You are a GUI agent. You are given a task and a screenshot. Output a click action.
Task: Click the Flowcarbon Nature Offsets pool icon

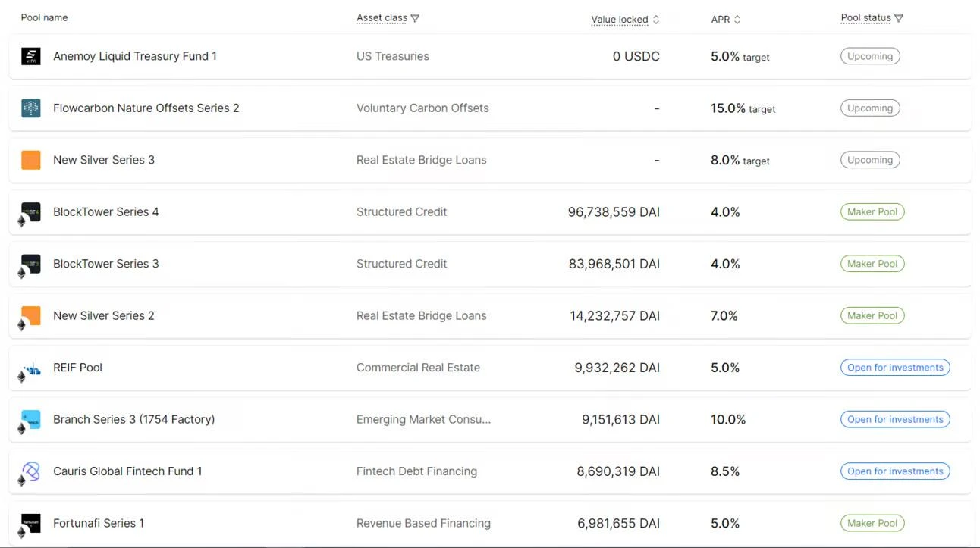coord(31,108)
